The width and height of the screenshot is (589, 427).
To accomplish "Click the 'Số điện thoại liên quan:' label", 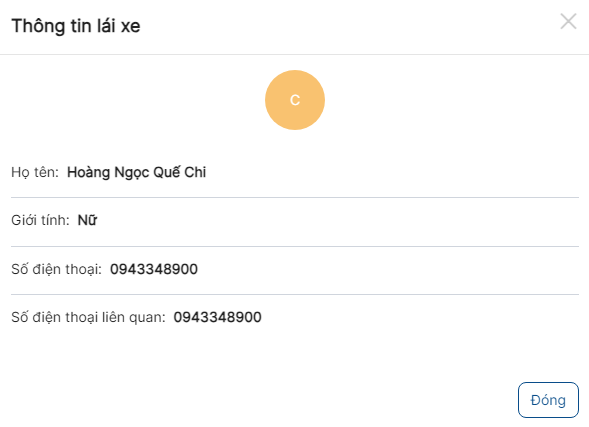I will coord(88,317).
